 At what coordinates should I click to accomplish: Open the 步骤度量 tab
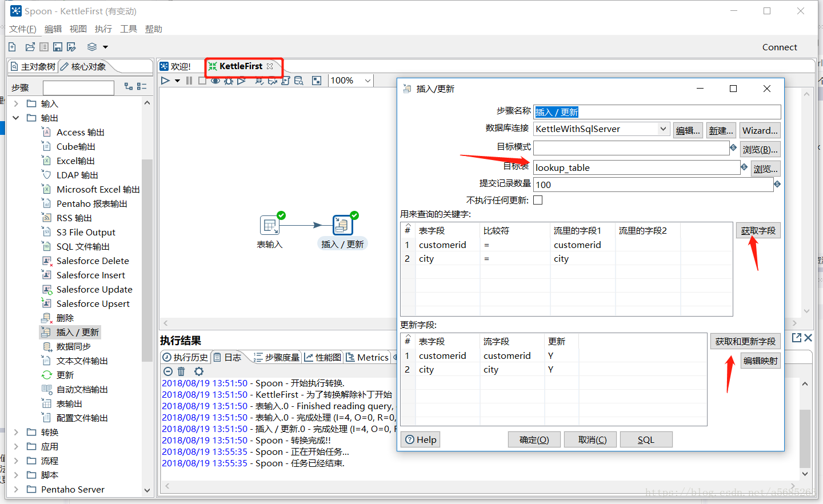click(277, 358)
